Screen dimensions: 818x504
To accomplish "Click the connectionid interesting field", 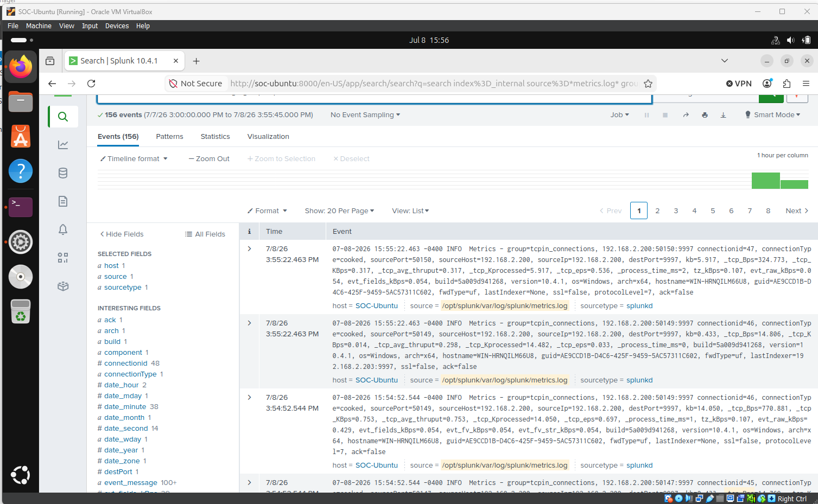I will point(126,363).
